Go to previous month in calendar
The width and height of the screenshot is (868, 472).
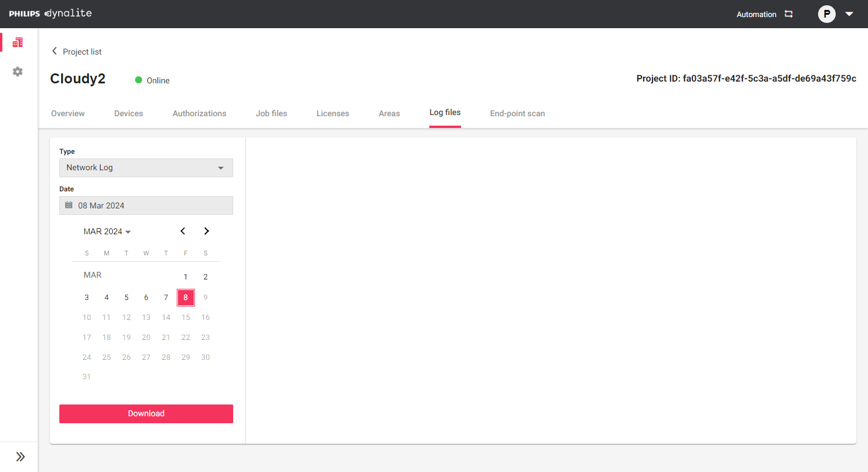coord(183,231)
